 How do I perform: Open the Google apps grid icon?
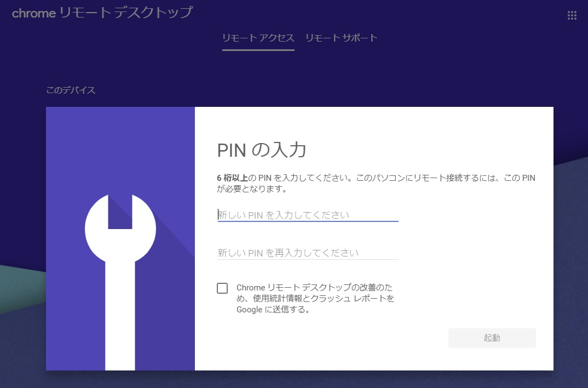[x=572, y=15]
